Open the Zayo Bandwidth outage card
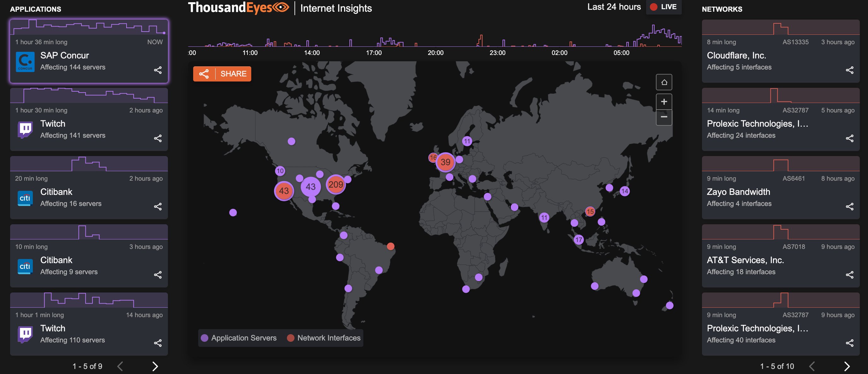Viewport: 868px width, 374px height. [781, 188]
